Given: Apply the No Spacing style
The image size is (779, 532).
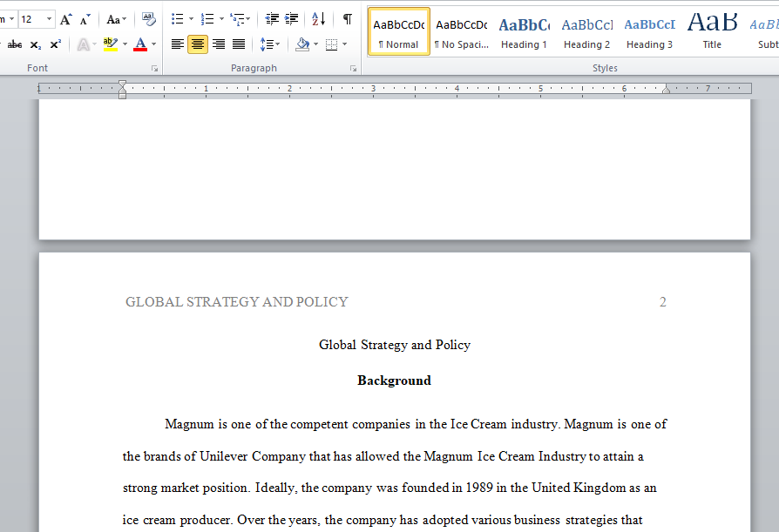Looking at the screenshot, I should pyautogui.click(x=462, y=31).
